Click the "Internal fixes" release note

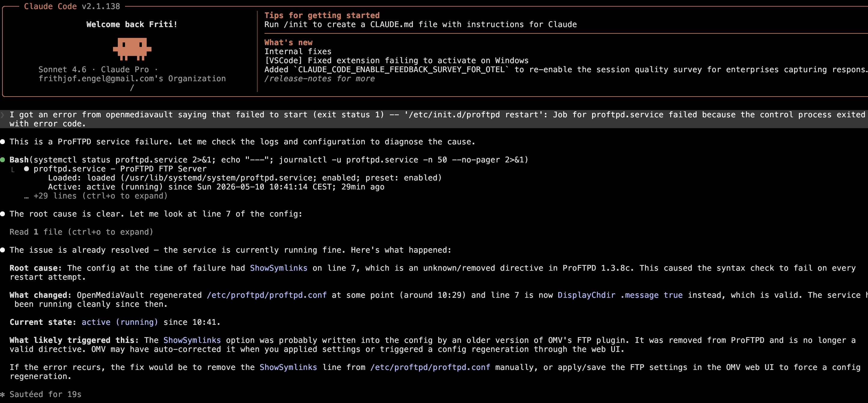(x=298, y=52)
